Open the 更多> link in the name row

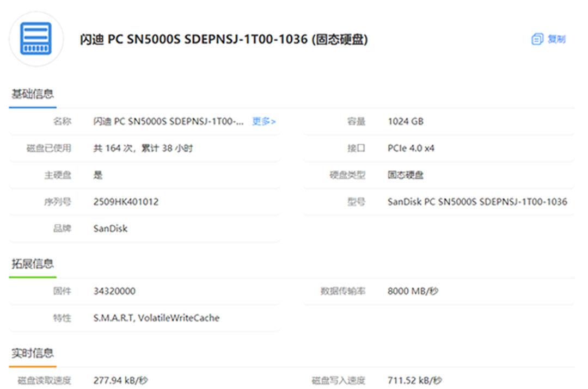click(x=264, y=121)
